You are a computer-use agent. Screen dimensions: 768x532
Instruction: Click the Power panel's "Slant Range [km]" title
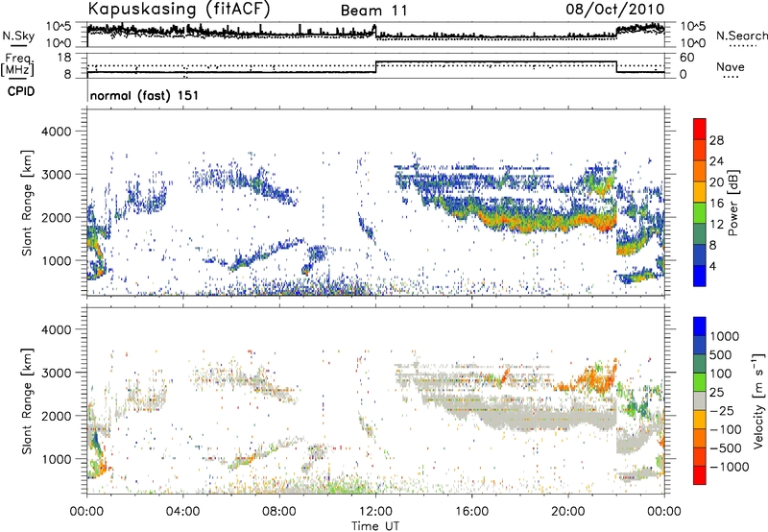point(27,203)
